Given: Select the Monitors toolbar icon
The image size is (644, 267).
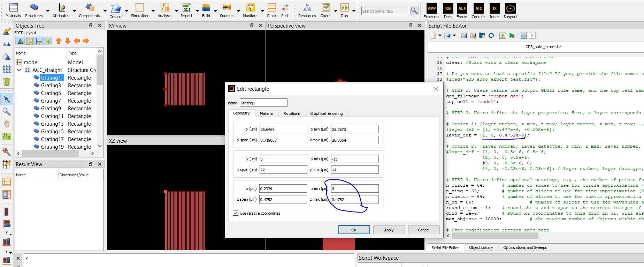Looking at the screenshot, I should (x=250, y=8).
